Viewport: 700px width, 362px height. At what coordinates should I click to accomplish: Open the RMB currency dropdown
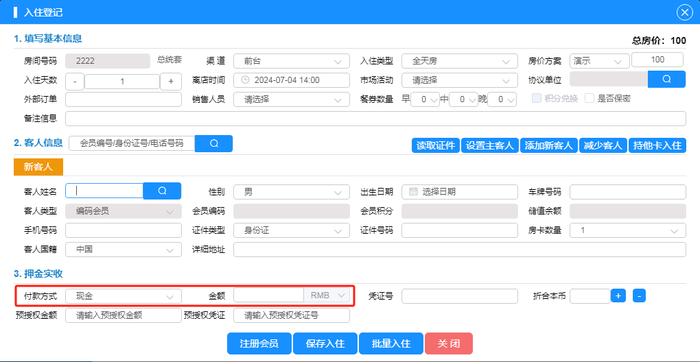(x=327, y=295)
